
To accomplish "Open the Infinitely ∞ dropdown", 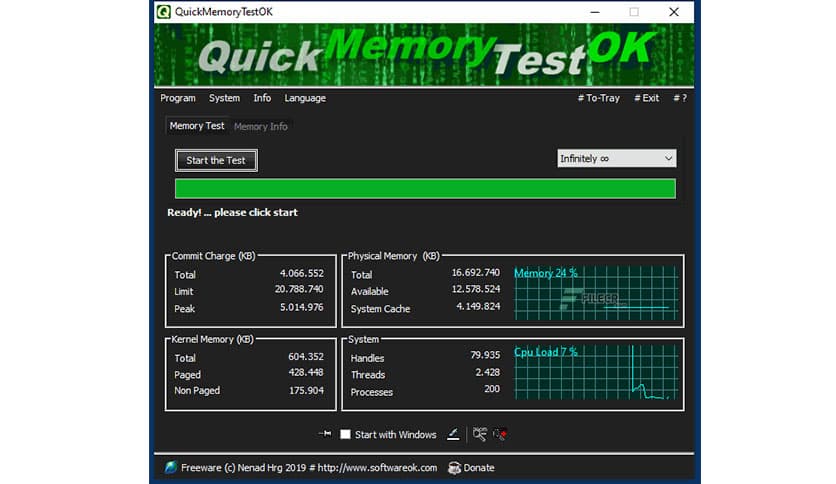I will (617, 158).
